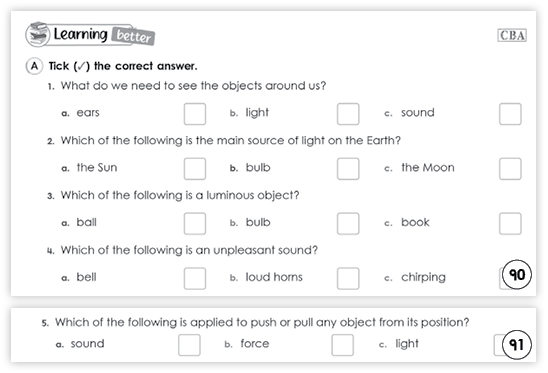Click the CBA badge

[512, 35]
